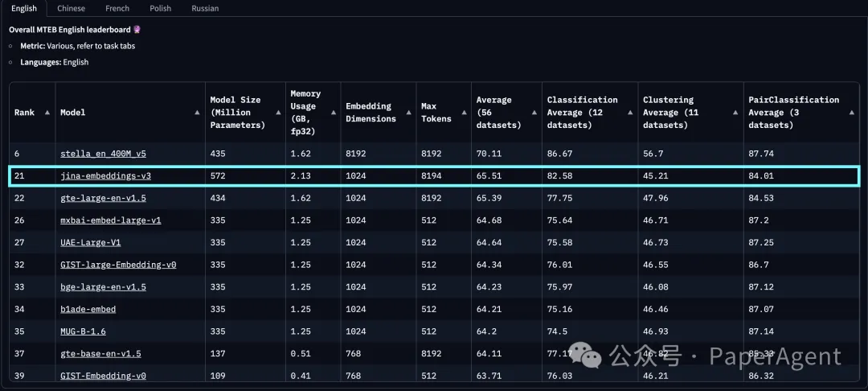Screen dimensions: 868x391
Task: Select model size cell 572
Action: (245, 176)
